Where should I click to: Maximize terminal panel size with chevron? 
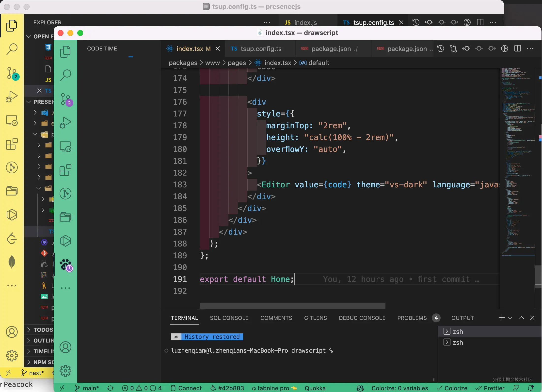point(521,318)
